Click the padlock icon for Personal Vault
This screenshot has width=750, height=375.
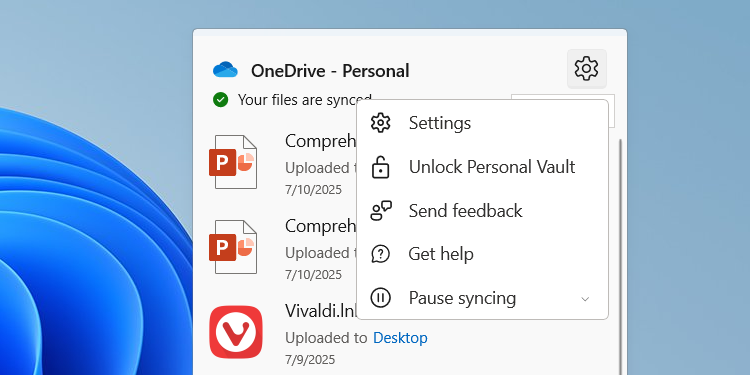coord(381,167)
